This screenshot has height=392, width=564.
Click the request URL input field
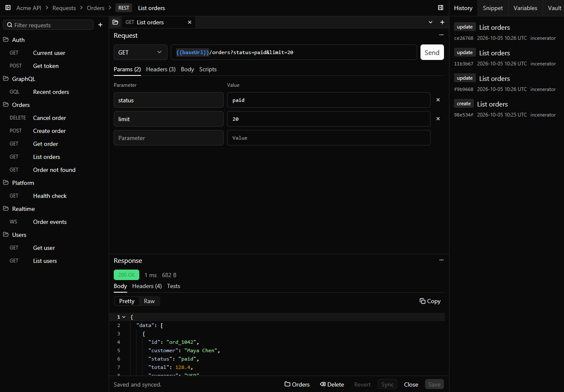click(x=294, y=52)
